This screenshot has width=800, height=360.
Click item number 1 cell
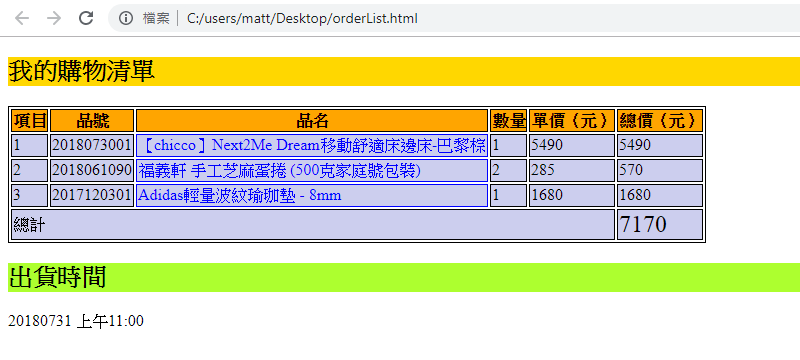pos(30,145)
